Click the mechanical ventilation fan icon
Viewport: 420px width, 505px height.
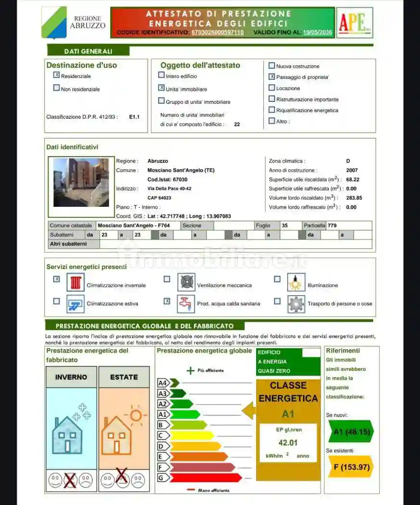[186, 282]
